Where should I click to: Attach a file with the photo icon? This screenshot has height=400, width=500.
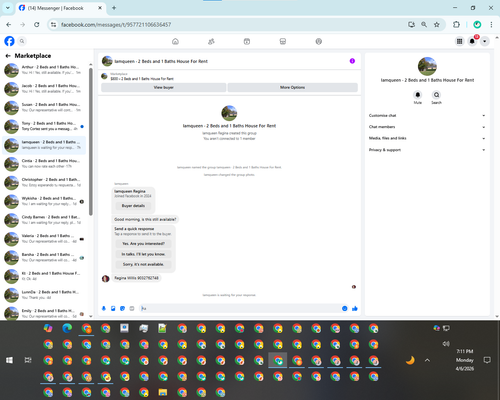click(x=113, y=309)
